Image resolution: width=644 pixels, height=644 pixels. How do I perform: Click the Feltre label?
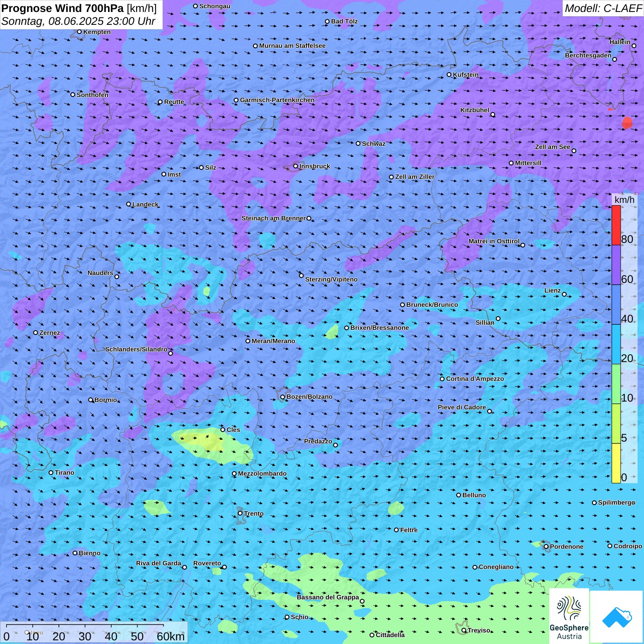point(408,530)
